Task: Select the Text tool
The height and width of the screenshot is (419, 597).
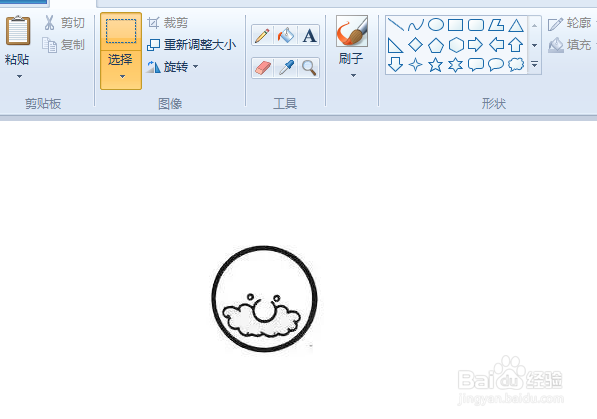Action: pyautogui.click(x=309, y=36)
